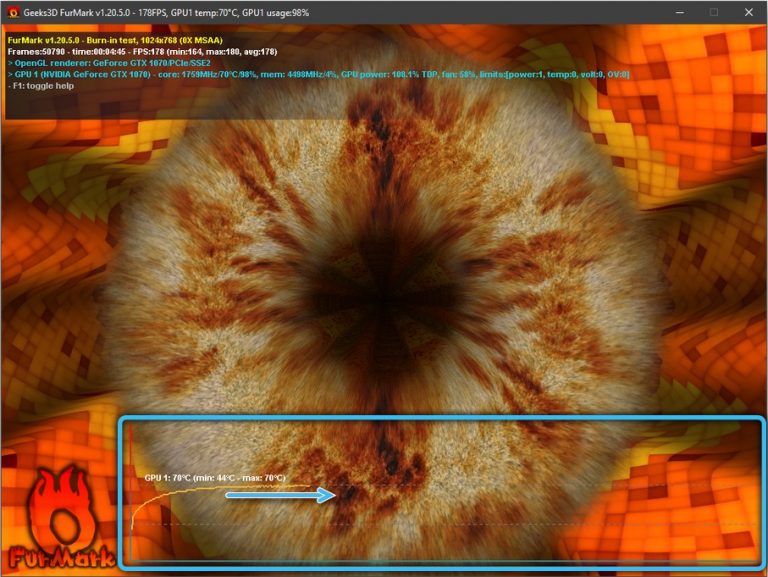Click the FurMark wordmark text at bottom left

tap(54, 555)
